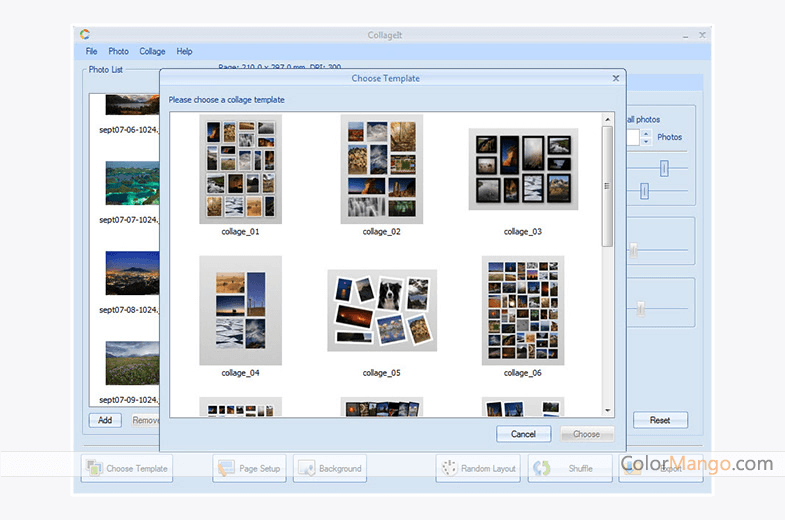Viewport: 785px width, 520px height.
Task: Click the Random Layout icon button
Action: click(449, 468)
